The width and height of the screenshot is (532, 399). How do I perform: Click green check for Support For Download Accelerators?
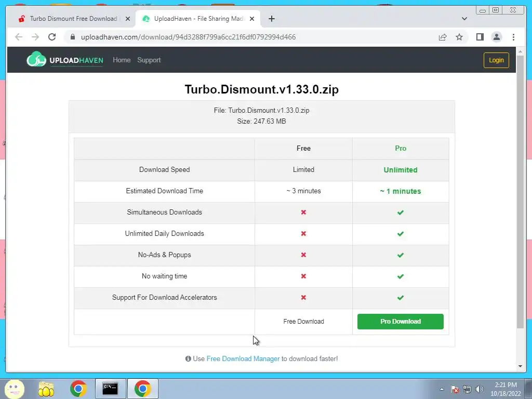401,298
